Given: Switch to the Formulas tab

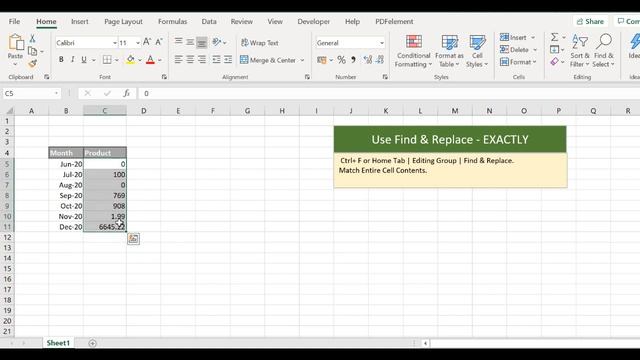Looking at the screenshot, I should pos(173,22).
